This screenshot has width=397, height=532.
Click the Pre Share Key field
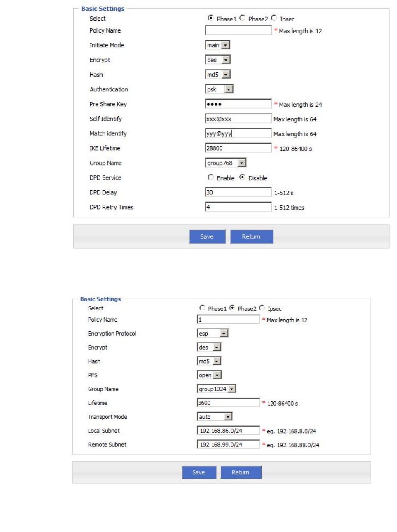[238, 104]
